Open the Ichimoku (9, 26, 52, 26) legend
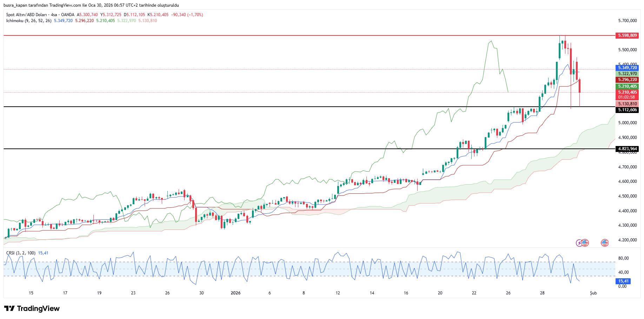644x319 pixels. click(x=29, y=21)
